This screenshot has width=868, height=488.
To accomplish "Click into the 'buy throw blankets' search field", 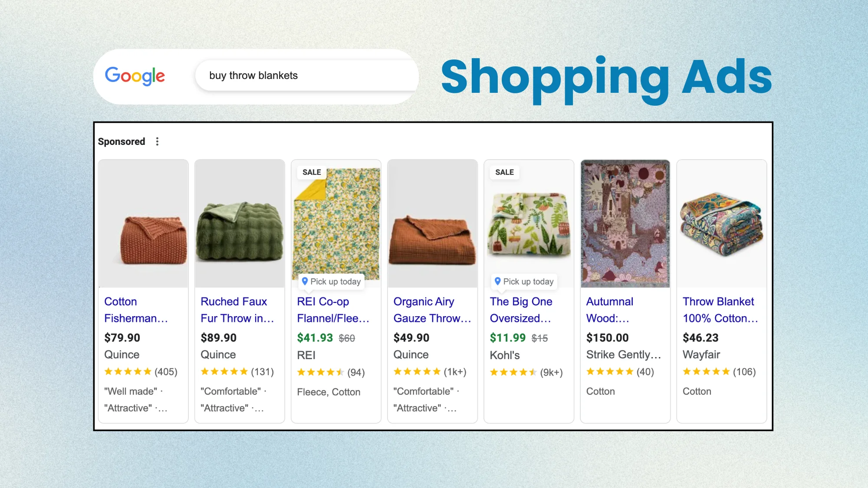I will point(307,75).
